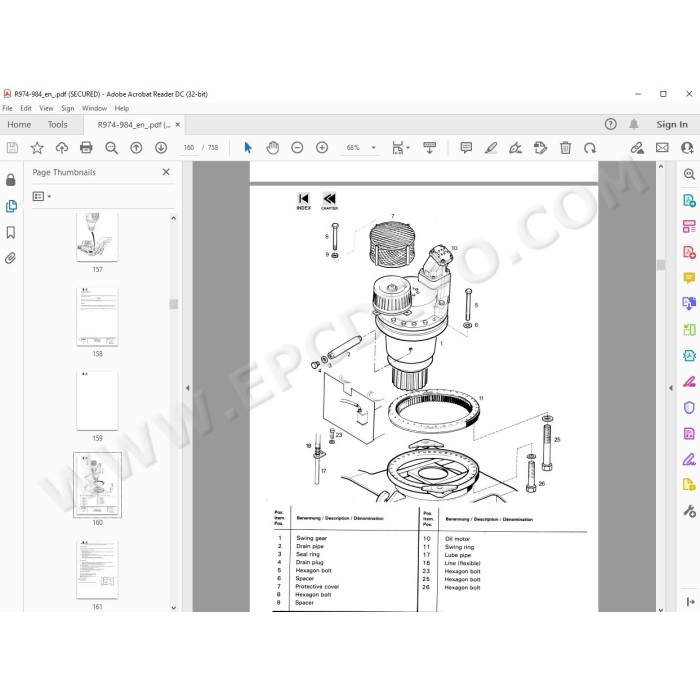The width and height of the screenshot is (700, 700).
Task: Click the Stamp tool icon
Action: [540, 148]
